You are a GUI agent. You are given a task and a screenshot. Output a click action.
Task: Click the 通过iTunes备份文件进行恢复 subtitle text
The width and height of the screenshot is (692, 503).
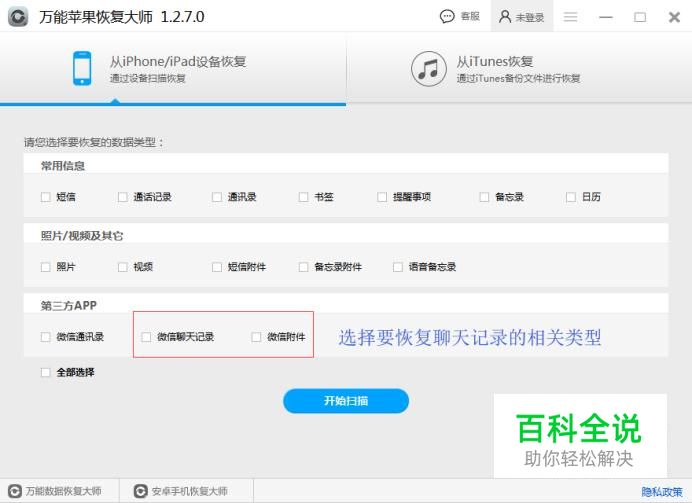tap(518, 79)
